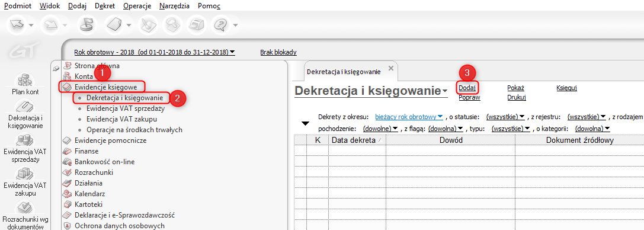Collapse the filter panel black triangle
The image size is (644, 230).
tap(305, 123)
